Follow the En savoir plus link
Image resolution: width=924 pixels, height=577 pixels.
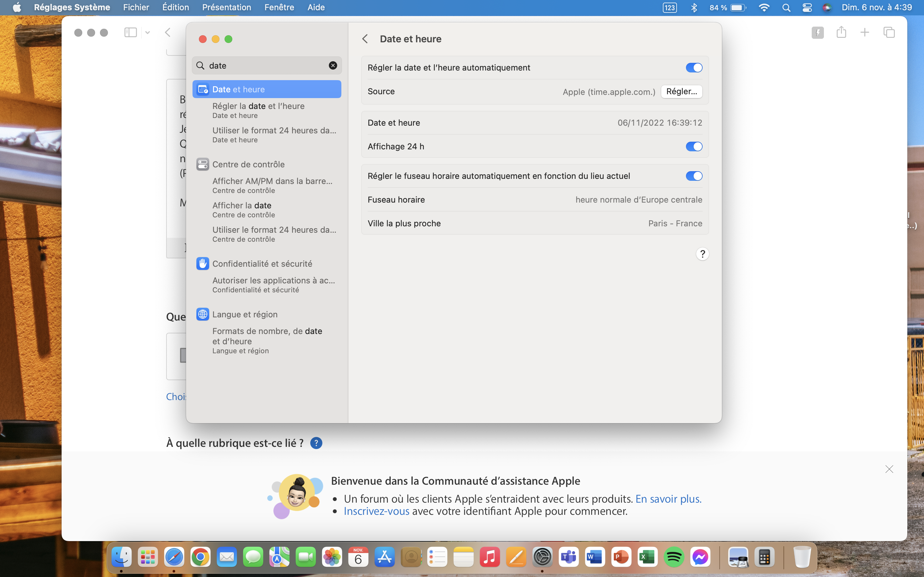668,499
